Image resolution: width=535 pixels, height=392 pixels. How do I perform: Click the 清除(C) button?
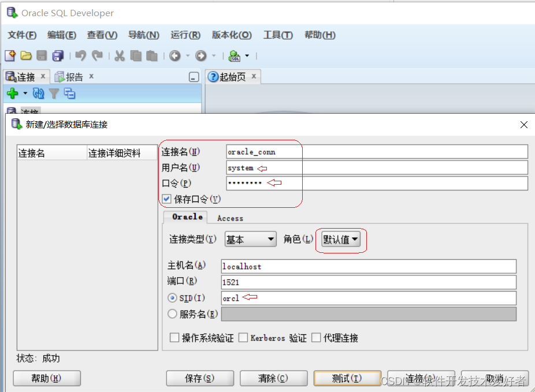click(274, 378)
